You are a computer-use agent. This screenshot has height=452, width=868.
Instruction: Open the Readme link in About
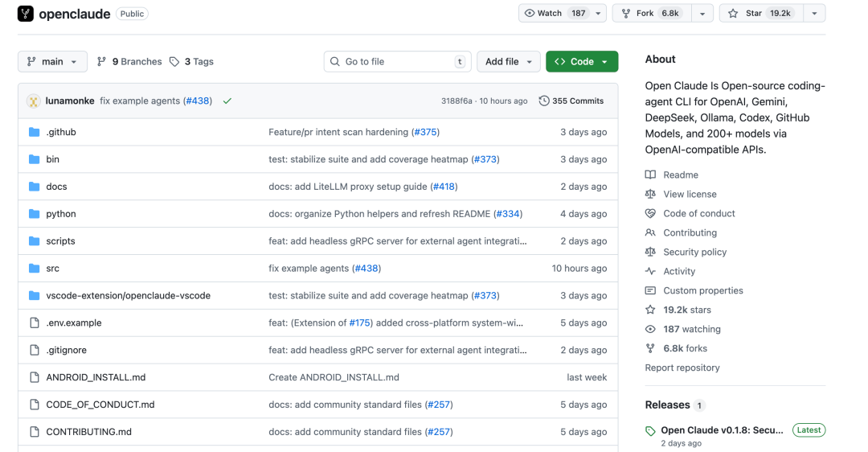(x=680, y=175)
